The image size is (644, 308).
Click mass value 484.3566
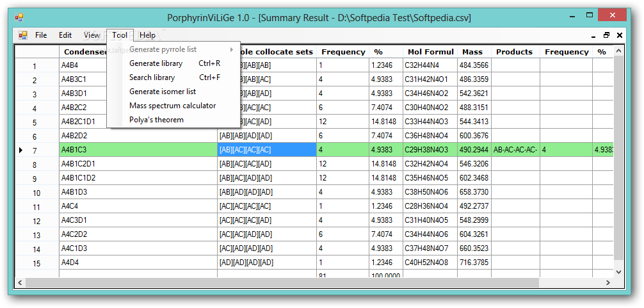tap(474, 65)
